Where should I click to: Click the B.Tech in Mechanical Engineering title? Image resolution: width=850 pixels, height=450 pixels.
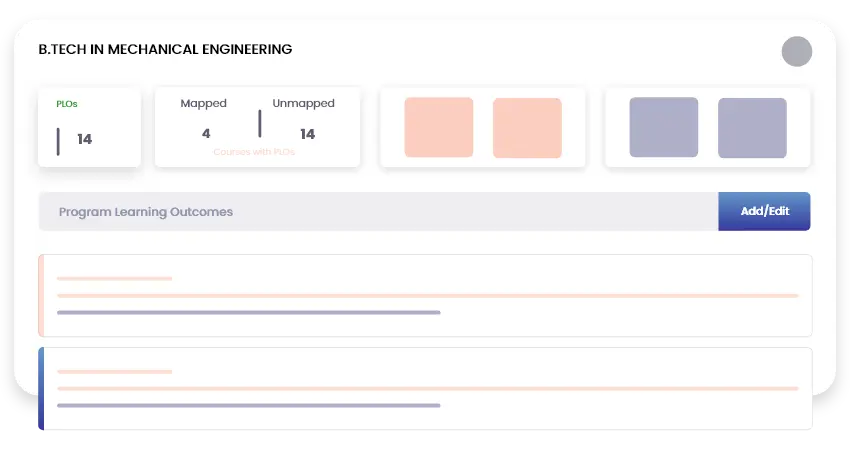point(165,49)
